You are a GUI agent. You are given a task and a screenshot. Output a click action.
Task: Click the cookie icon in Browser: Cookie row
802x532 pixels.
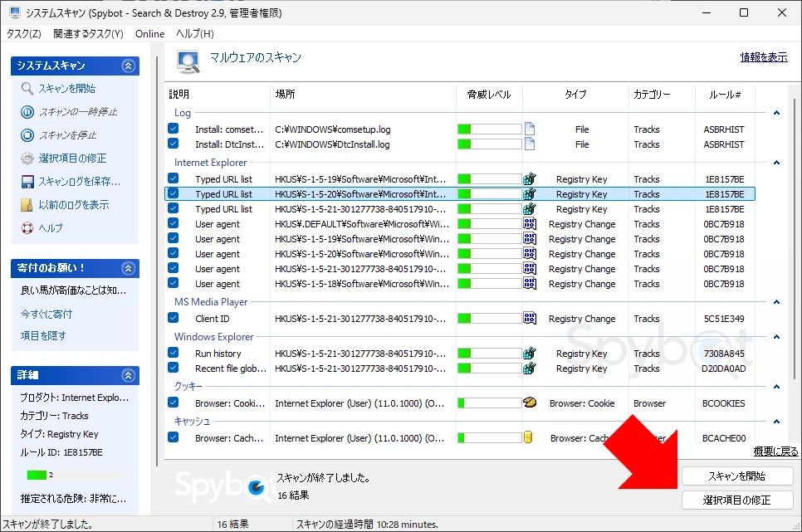530,403
